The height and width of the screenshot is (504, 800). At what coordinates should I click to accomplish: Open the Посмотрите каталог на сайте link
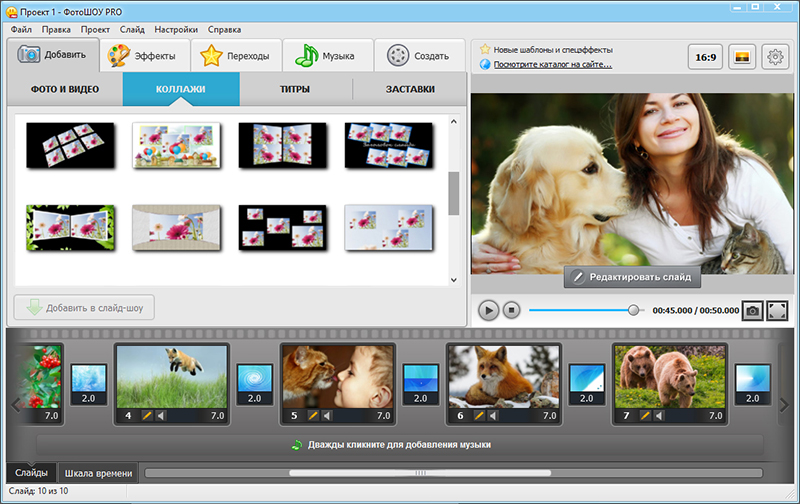553,64
